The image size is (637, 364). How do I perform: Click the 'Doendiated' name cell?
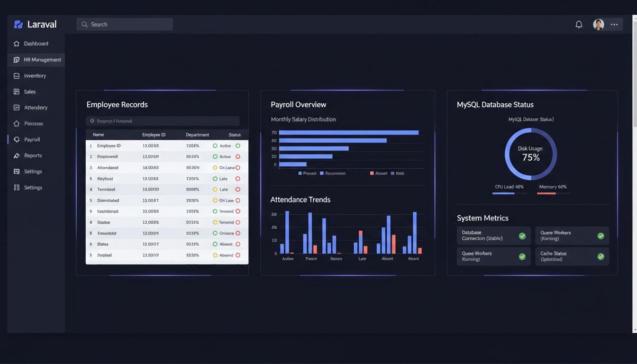108,200
